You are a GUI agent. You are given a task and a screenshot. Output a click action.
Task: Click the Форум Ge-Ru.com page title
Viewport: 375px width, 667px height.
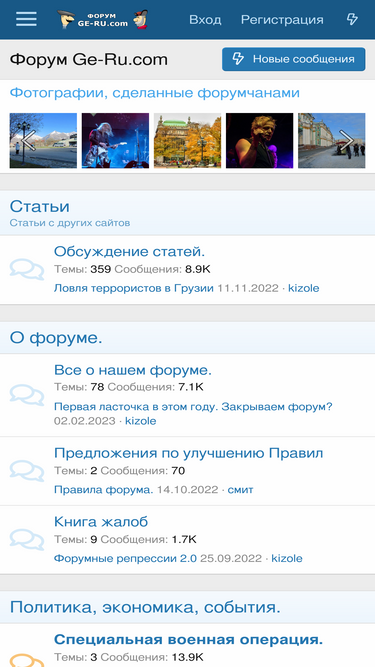(x=89, y=60)
